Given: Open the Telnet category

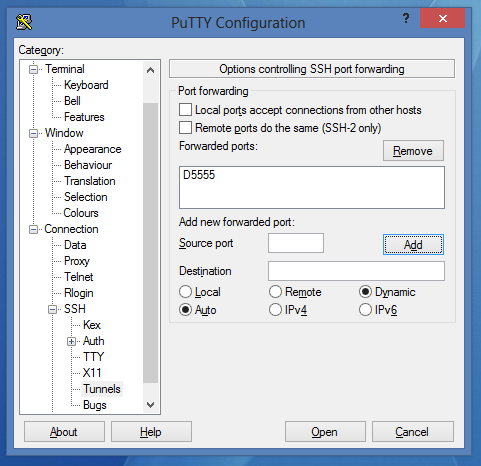Looking at the screenshot, I should point(79,277).
